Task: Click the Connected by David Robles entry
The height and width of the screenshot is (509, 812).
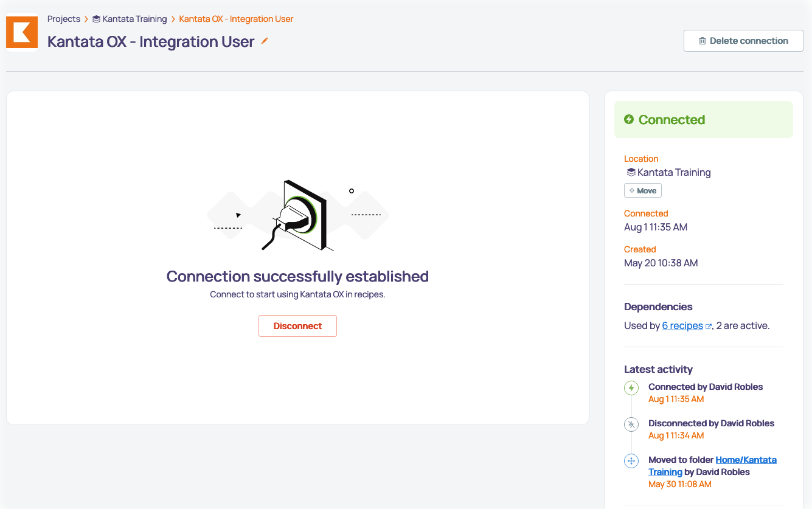Action: pyautogui.click(x=706, y=387)
